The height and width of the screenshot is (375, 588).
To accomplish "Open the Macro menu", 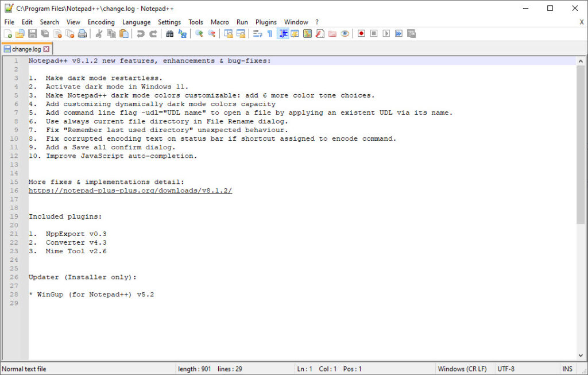I will click(x=219, y=22).
